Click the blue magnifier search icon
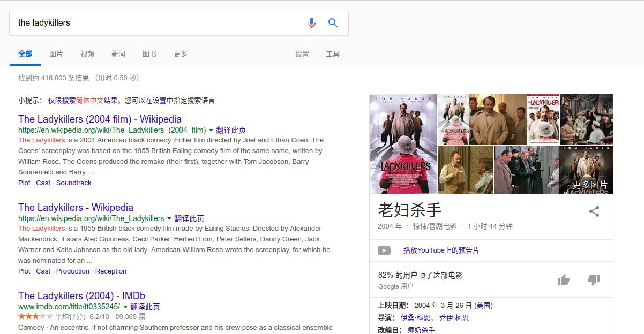Viewport: 644px width, 334px height. point(333,23)
